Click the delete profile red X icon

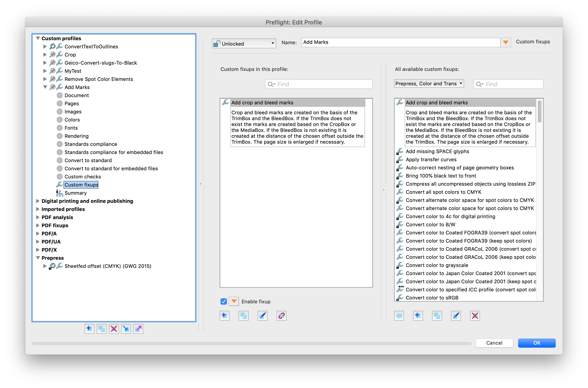(114, 329)
